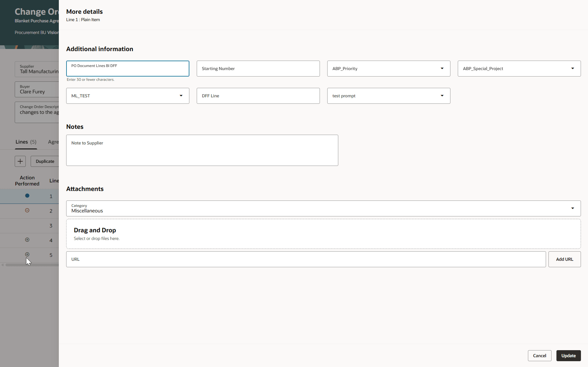Focus the PO Document Lines BI DFF field

click(127, 69)
